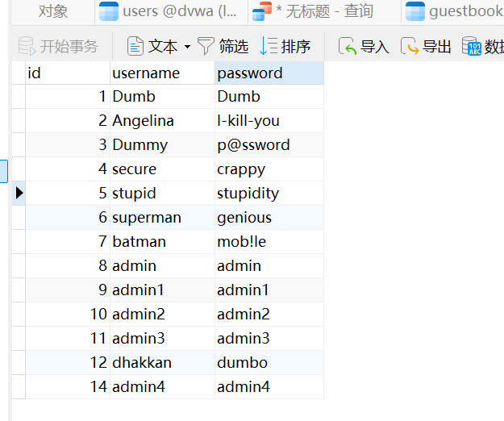Select the id cell 12
This screenshot has height=421, width=504.
68,362
